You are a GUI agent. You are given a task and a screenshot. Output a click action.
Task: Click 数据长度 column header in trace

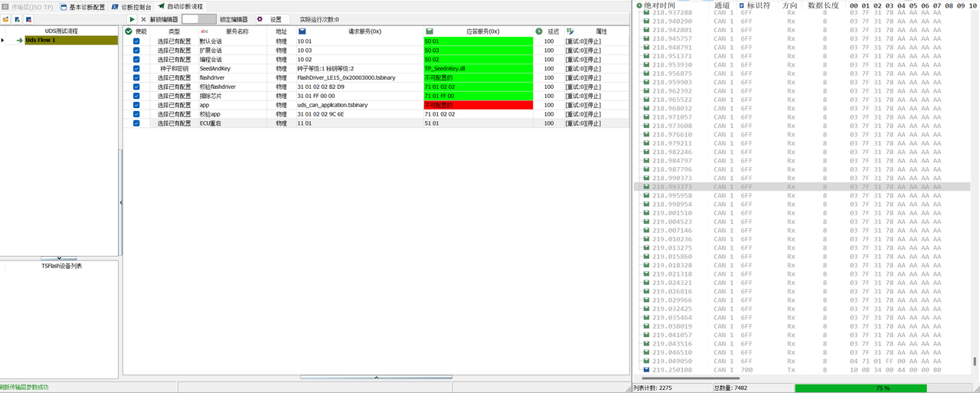click(823, 5)
